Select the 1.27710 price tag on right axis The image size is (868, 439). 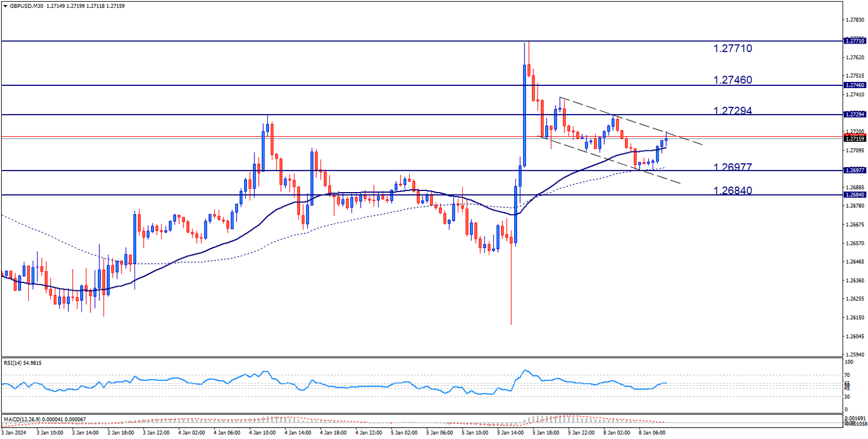(x=854, y=40)
